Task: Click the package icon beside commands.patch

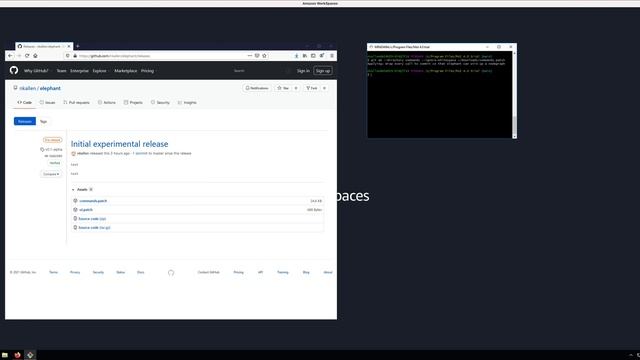Action: tap(75, 201)
